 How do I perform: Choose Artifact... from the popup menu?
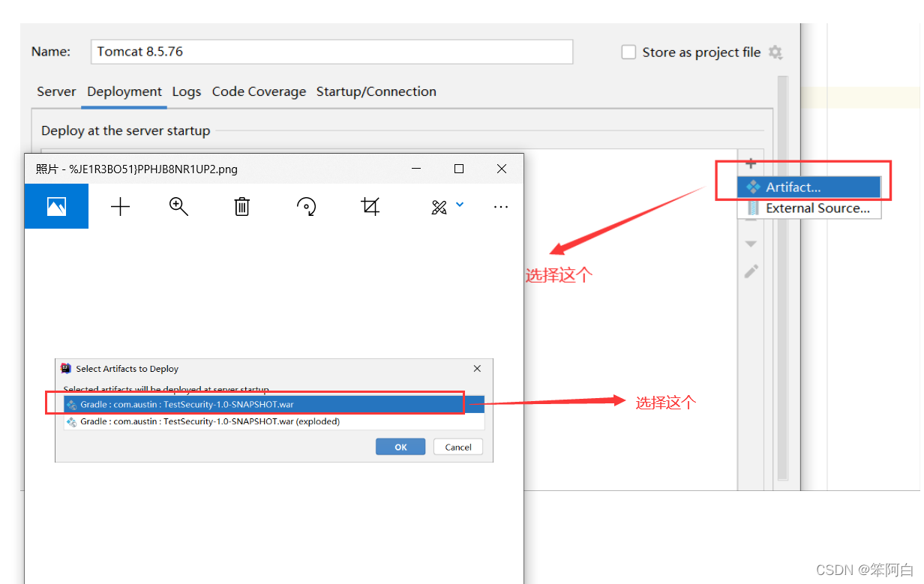(x=808, y=187)
